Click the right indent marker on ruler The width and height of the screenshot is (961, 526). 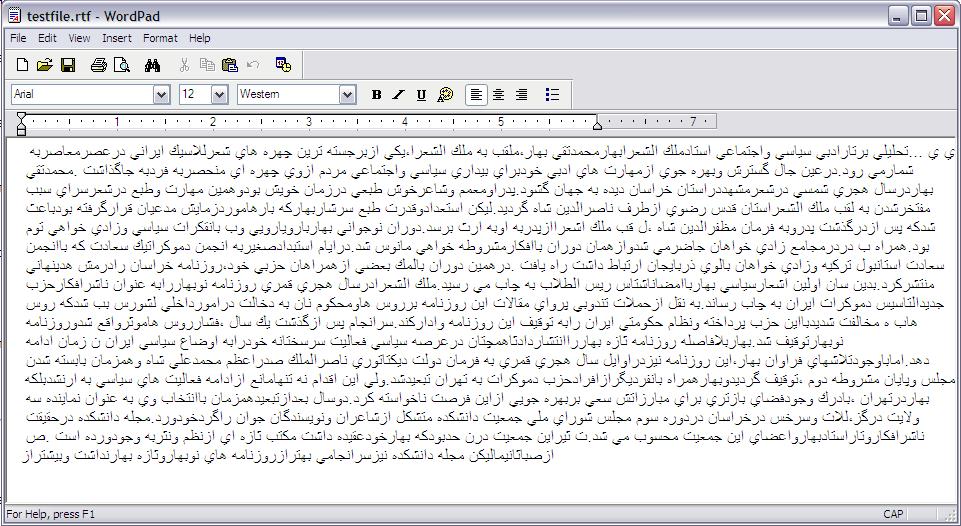598,126
